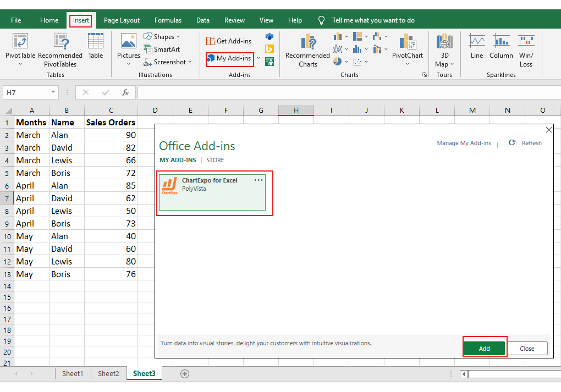
Task: Open People Graph add-in icon
Action: 269,62
